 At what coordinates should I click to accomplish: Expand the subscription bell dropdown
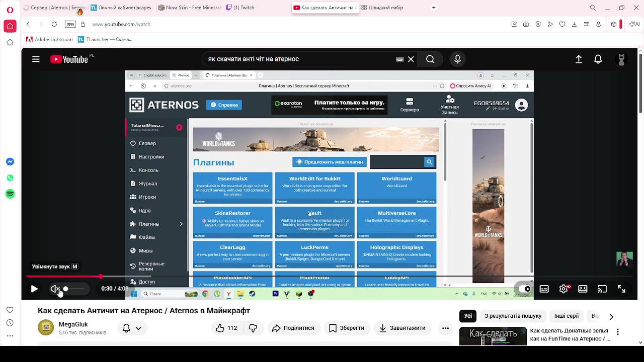(x=132, y=328)
